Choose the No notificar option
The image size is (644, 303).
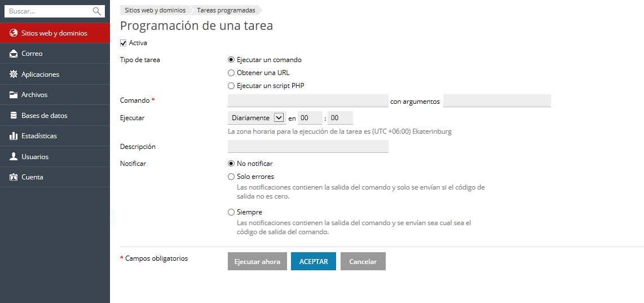pyautogui.click(x=231, y=164)
